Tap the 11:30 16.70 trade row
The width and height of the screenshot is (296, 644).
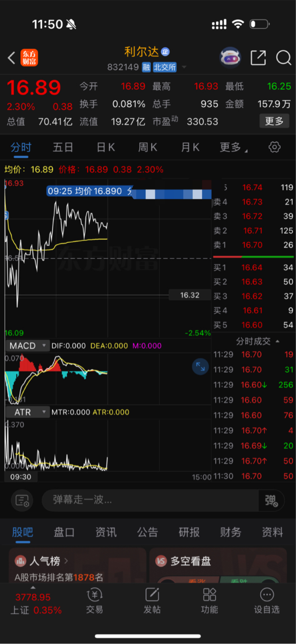click(x=253, y=476)
